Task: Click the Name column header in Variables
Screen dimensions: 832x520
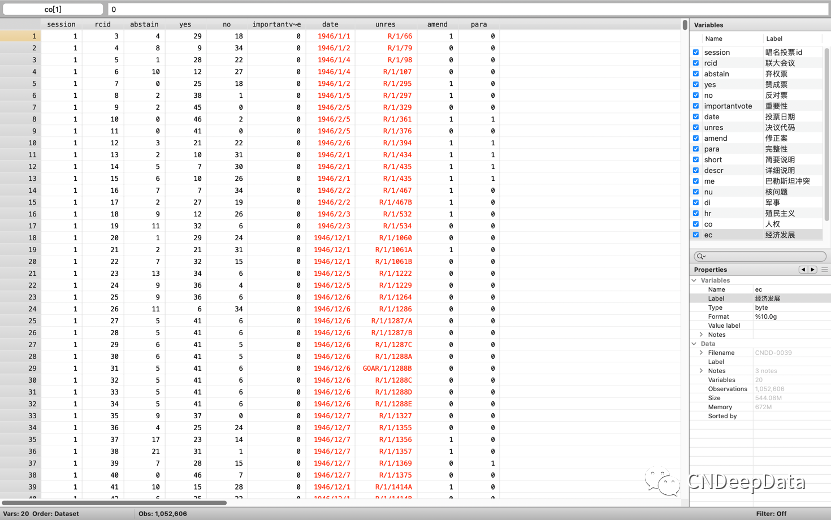Action: (714, 38)
